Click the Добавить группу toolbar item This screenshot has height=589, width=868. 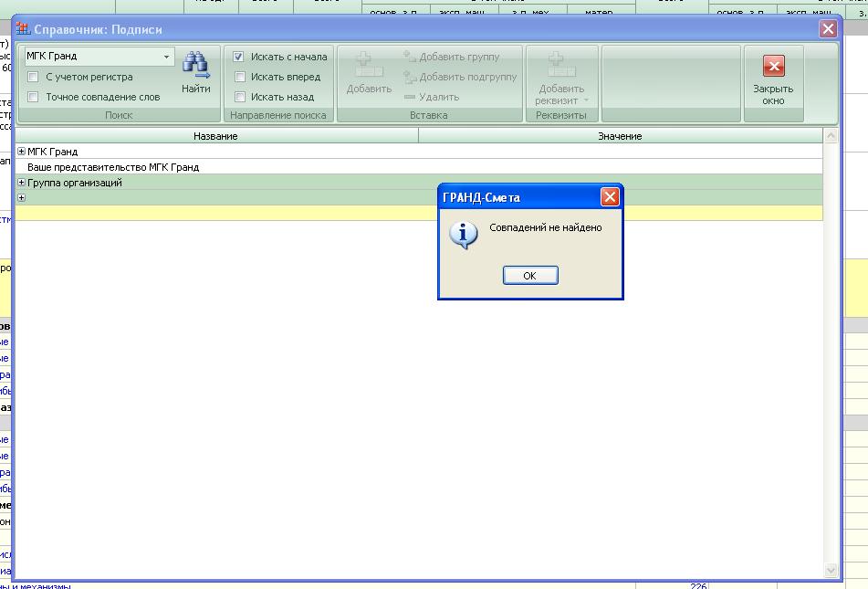click(x=452, y=57)
